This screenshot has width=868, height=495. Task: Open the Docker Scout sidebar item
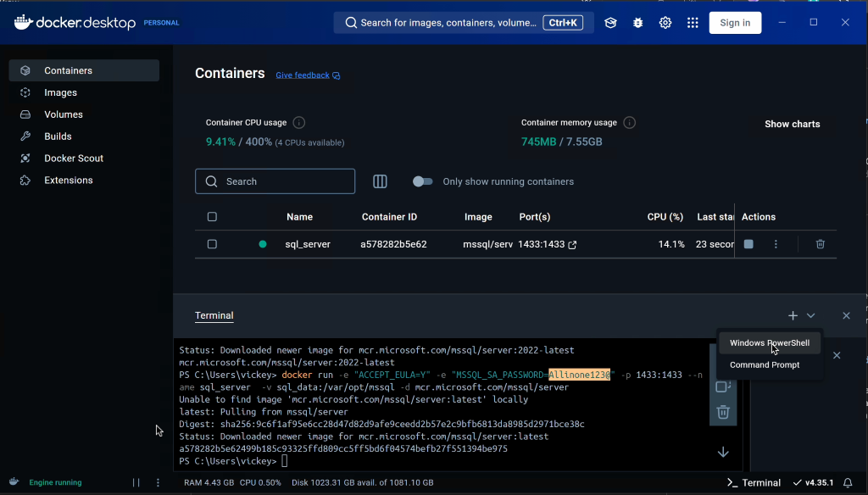[84, 159]
